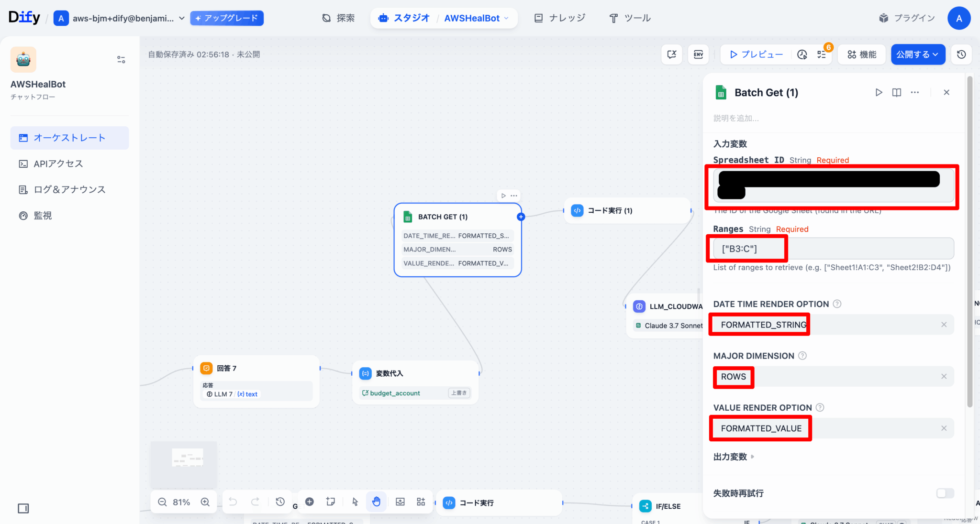980x524 pixels.
Task: Click the プレビュー button
Action: coord(756,55)
